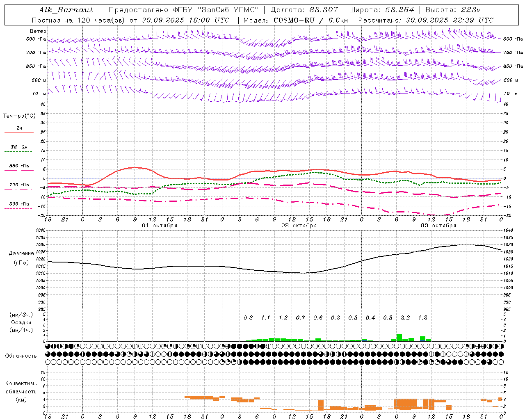Click the elevation text "Высота: 223м"
Screen dimensions: 525x420
coord(453,10)
